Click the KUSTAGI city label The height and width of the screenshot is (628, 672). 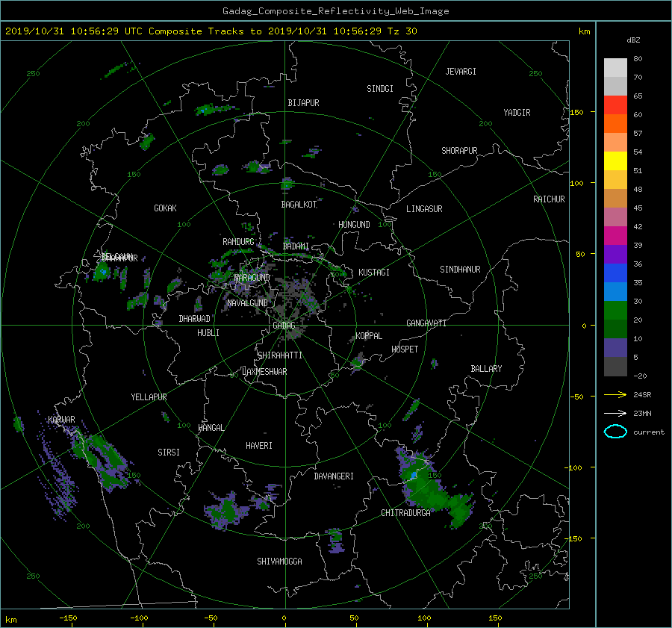click(x=374, y=273)
